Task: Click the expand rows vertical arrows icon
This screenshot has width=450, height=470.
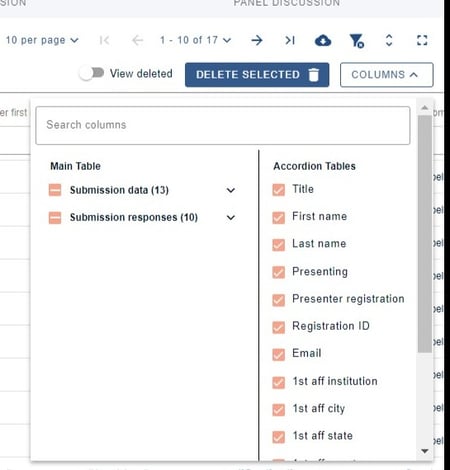Action: [389, 40]
